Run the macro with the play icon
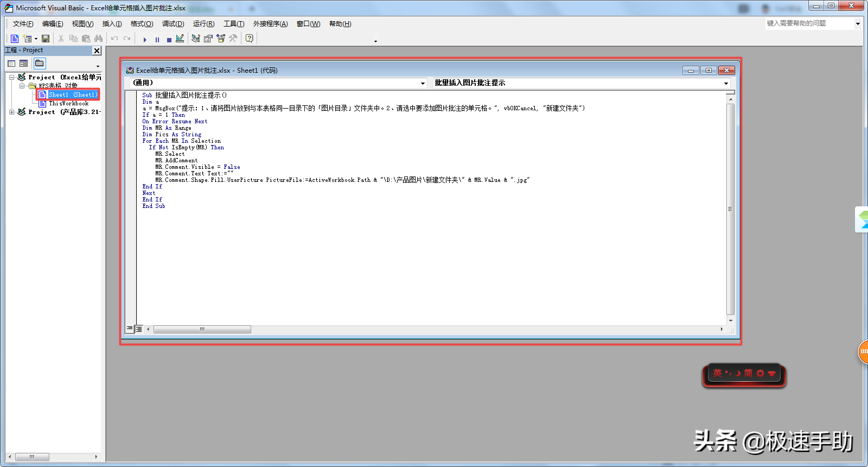Screen dimensions: 868x467 coord(145,39)
